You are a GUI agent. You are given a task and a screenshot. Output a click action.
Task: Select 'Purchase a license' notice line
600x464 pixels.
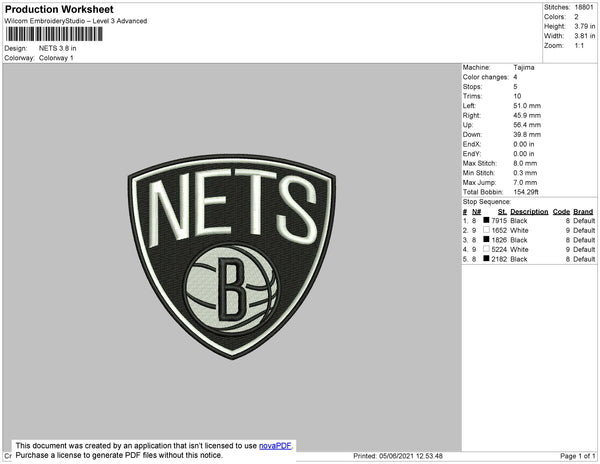(x=119, y=455)
